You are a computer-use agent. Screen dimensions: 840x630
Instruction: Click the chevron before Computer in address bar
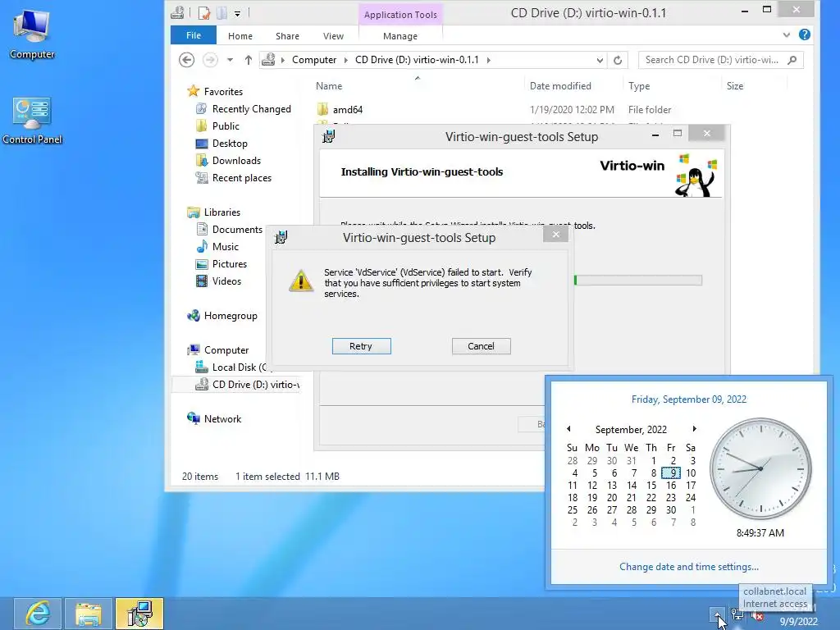coord(283,60)
